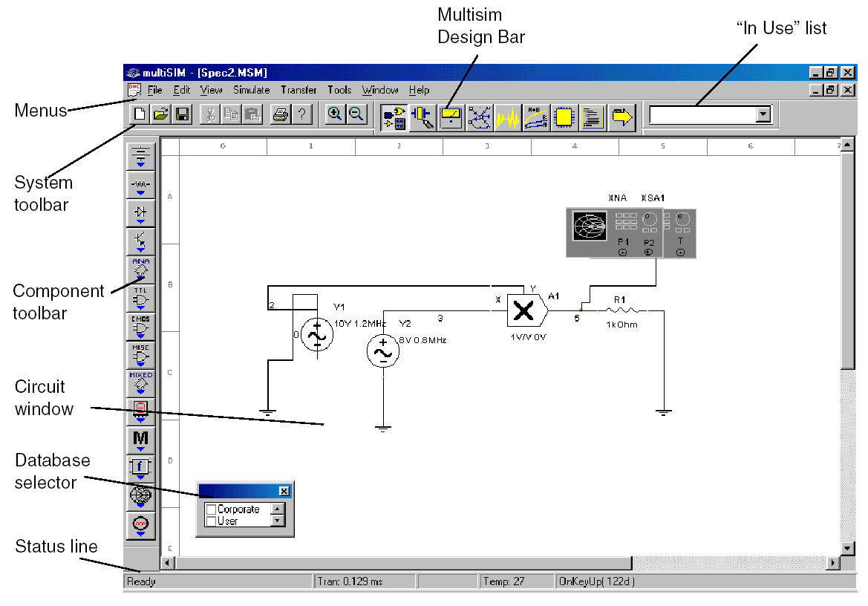Viewport: 868px width, 606px height.
Task: Open the Edit menu
Action: (x=182, y=90)
